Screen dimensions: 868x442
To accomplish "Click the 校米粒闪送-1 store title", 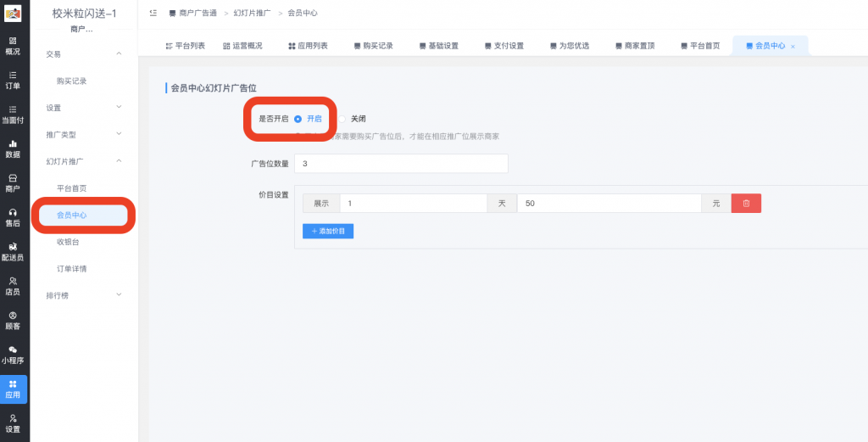I will coord(84,14).
